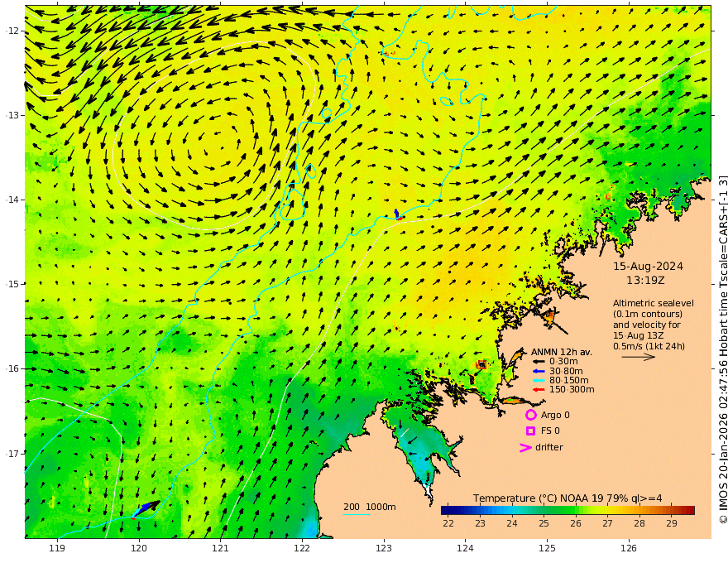Click the blue-red mooring marker near 123E 14S
Screen dimensions: 728x563
tap(397, 214)
